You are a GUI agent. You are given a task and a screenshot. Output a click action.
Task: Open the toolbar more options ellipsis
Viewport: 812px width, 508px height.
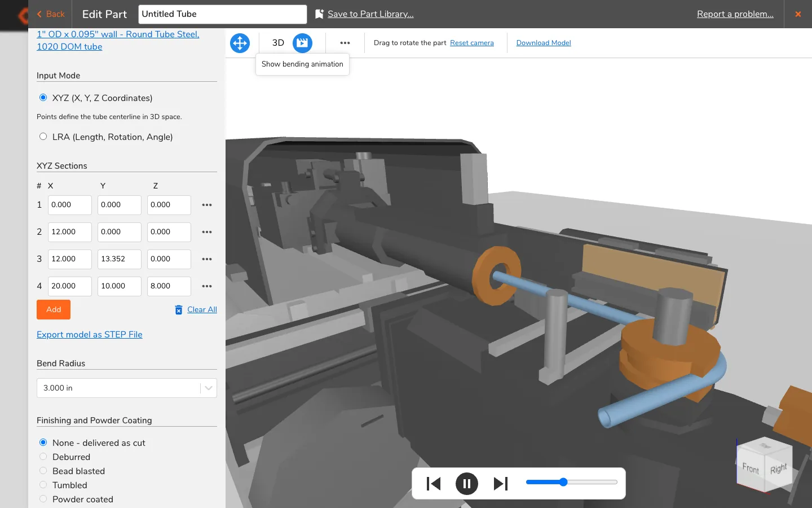click(345, 43)
